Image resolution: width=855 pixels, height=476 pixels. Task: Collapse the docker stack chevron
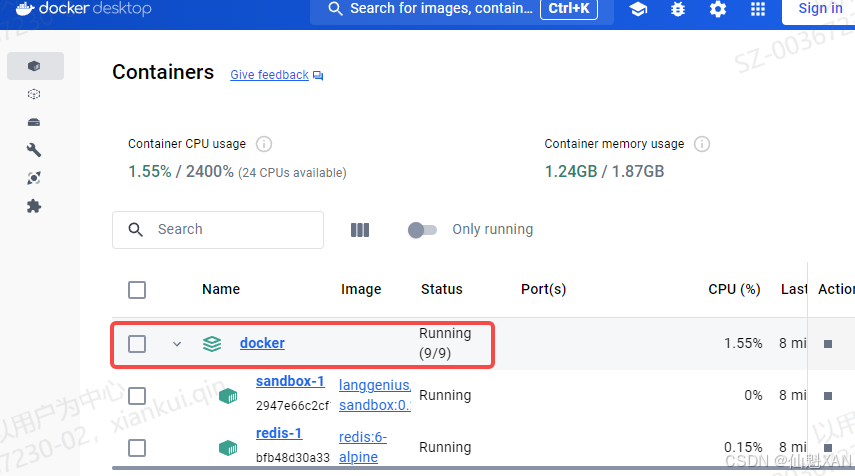click(x=177, y=344)
